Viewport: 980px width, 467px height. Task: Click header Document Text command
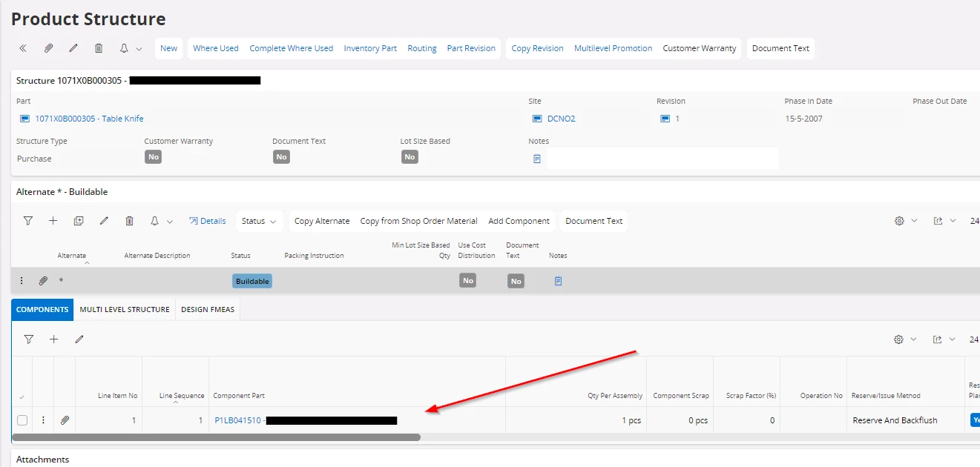[x=780, y=48]
